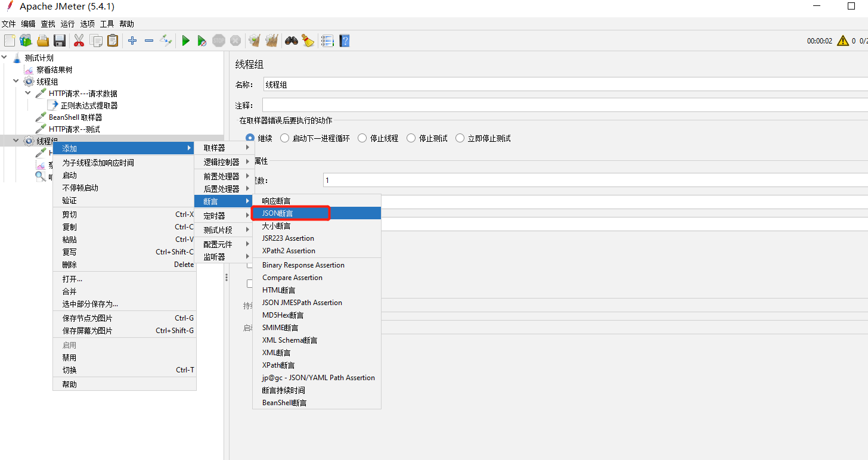Click the Stop sign toolbar icon
This screenshot has height=460, width=868.
pos(219,41)
